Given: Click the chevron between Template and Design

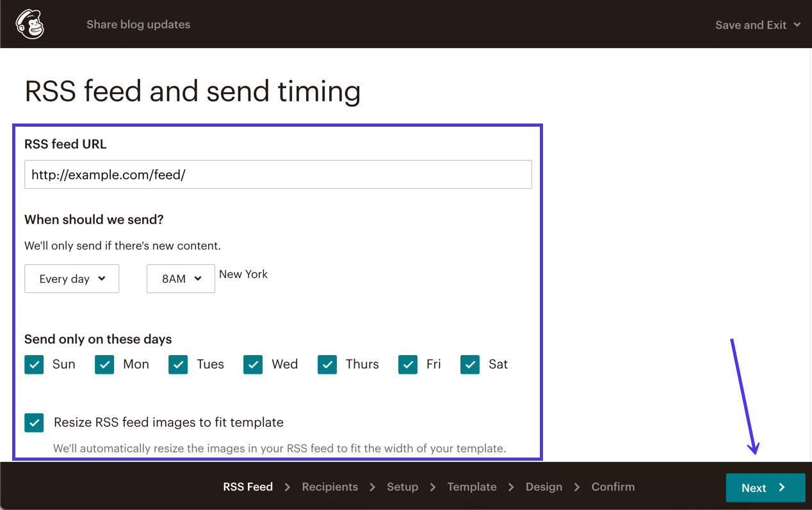Looking at the screenshot, I should click(x=511, y=487).
